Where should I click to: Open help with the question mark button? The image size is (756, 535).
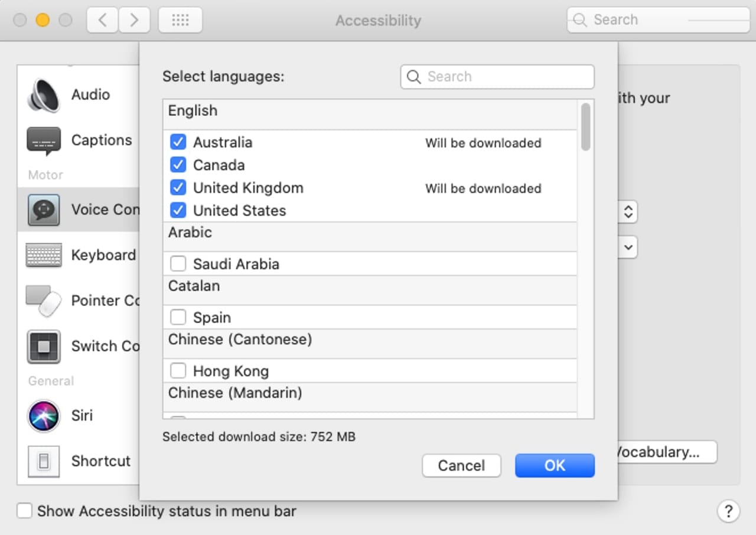(x=728, y=511)
